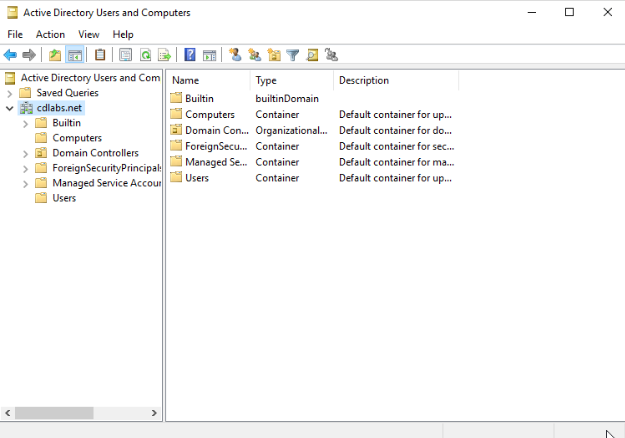Image resolution: width=625 pixels, height=438 pixels.
Task: Refresh the view using the toolbar icon
Action: [x=145, y=55]
